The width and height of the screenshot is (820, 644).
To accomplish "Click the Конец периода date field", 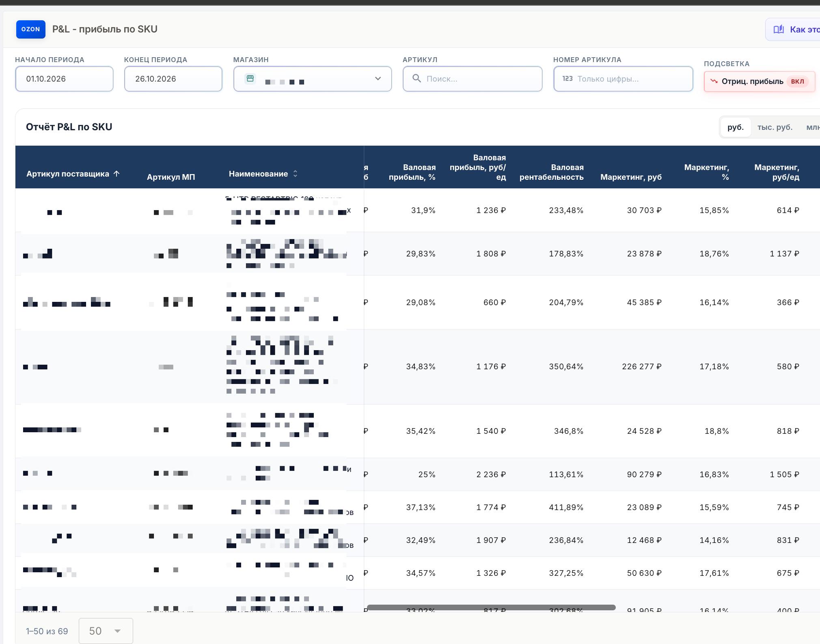I will click(173, 79).
